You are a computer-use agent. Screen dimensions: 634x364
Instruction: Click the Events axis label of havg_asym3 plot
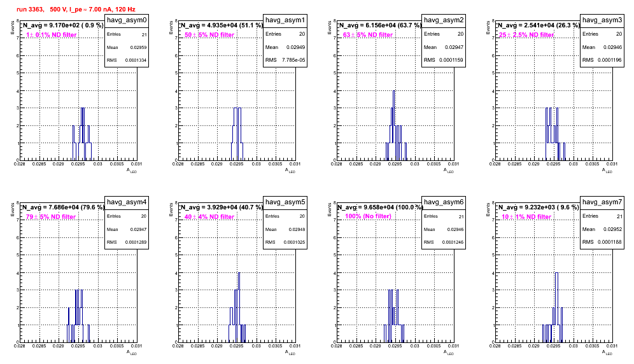(488, 28)
